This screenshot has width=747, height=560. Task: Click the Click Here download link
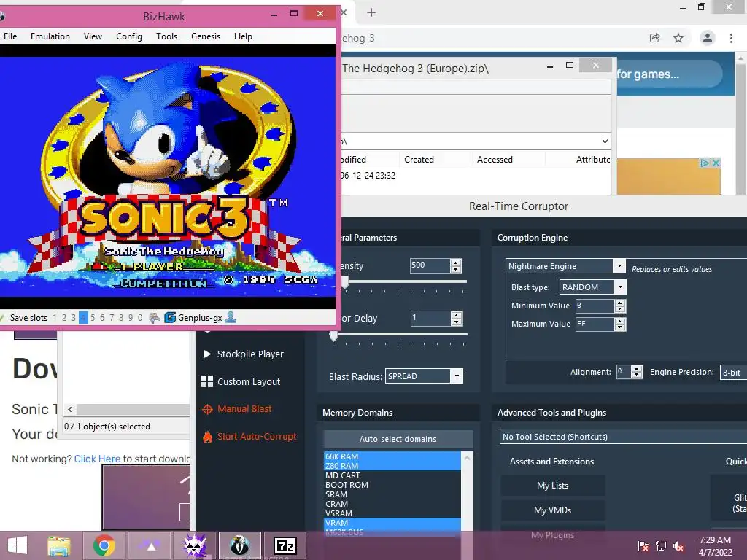coord(97,459)
